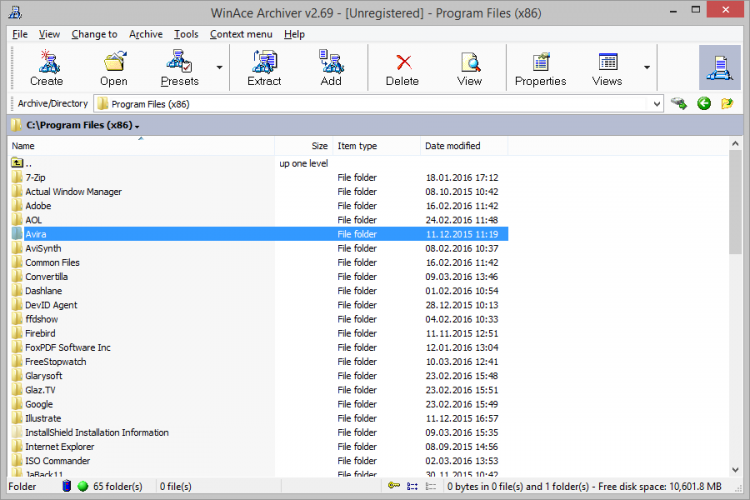Open the Archive menu
The width and height of the screenshot is (750, 500).
146,34
